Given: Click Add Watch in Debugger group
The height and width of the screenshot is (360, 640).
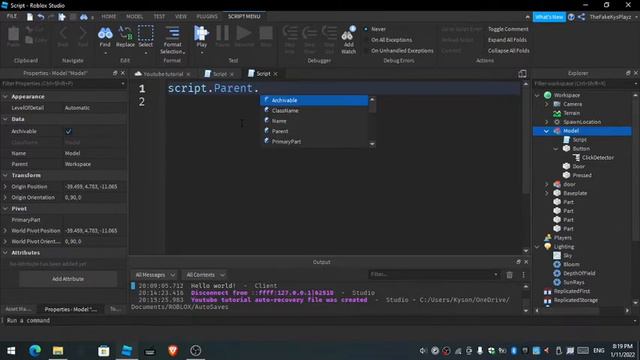Looking at the screenshot, I should point(349,40).
